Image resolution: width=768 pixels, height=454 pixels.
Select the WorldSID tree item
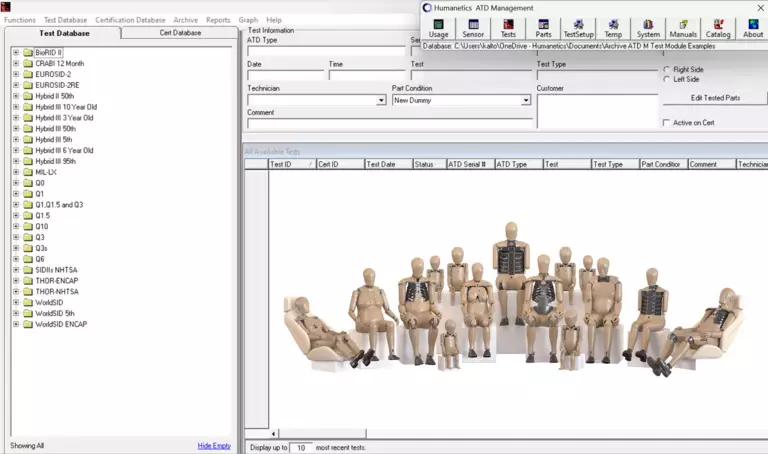[x=49, y=303]
